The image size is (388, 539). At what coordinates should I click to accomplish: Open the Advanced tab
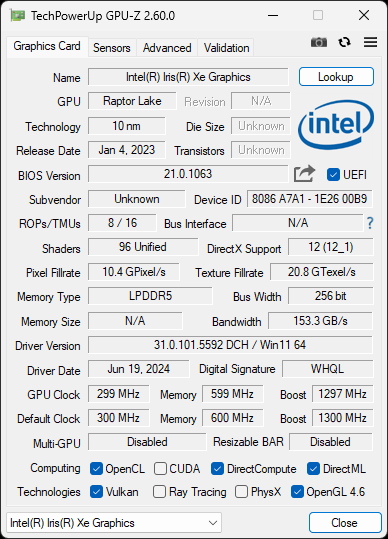[167, 48]
